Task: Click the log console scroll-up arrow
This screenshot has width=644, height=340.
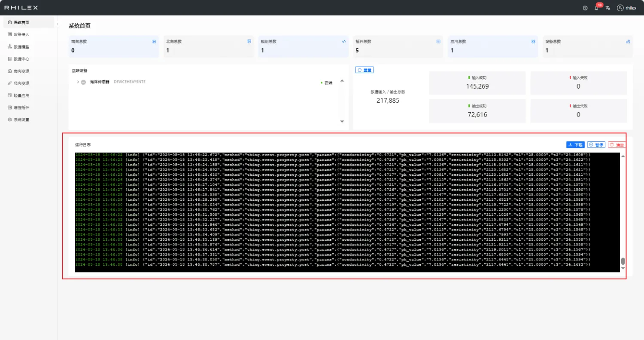Action: [623, 156]
